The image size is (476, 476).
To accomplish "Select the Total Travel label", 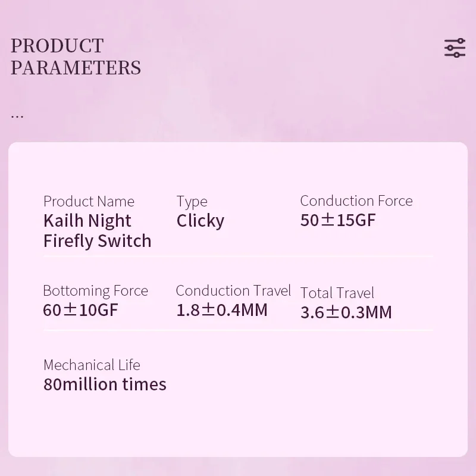I will [x=337, y=293].
